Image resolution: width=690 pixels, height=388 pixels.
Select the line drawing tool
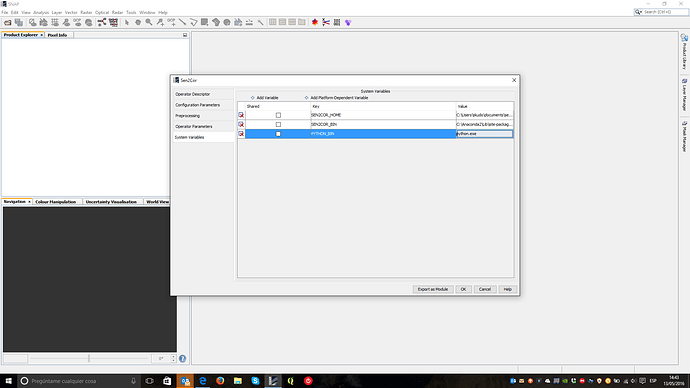182,22
